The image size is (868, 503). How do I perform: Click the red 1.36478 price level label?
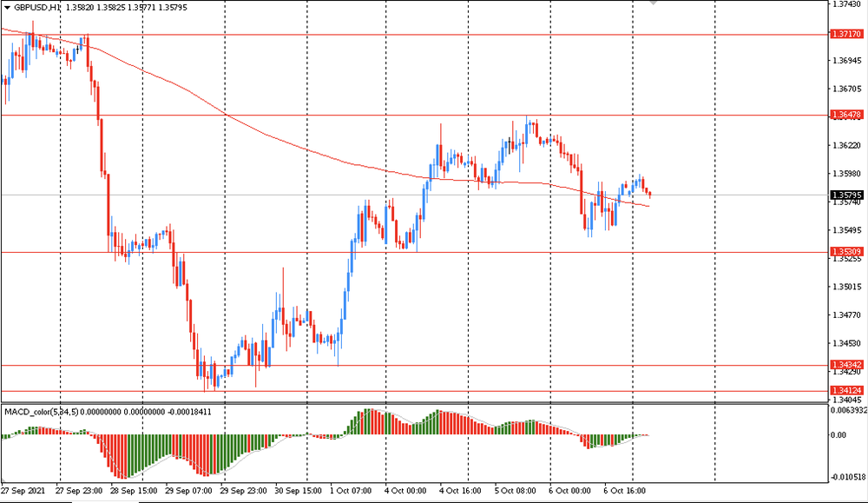pyautogui.click(x=846, y=115)
